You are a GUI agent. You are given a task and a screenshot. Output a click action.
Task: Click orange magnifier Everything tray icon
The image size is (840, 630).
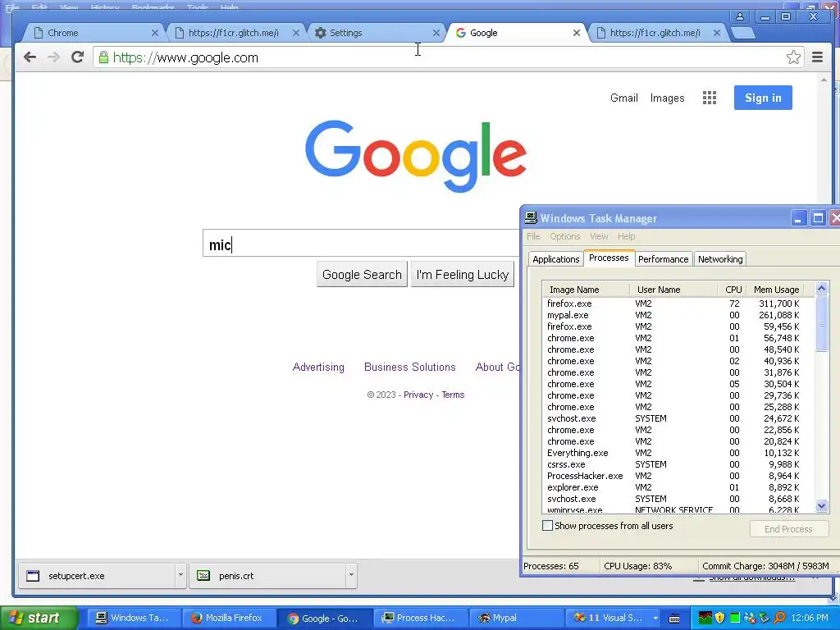pyautogui.click(x=779, y=618)
